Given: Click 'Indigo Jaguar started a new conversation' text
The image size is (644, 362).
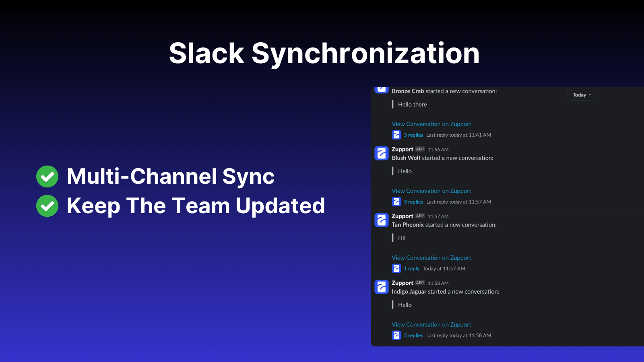Looking at the screenshot, I should click(445, 292).
